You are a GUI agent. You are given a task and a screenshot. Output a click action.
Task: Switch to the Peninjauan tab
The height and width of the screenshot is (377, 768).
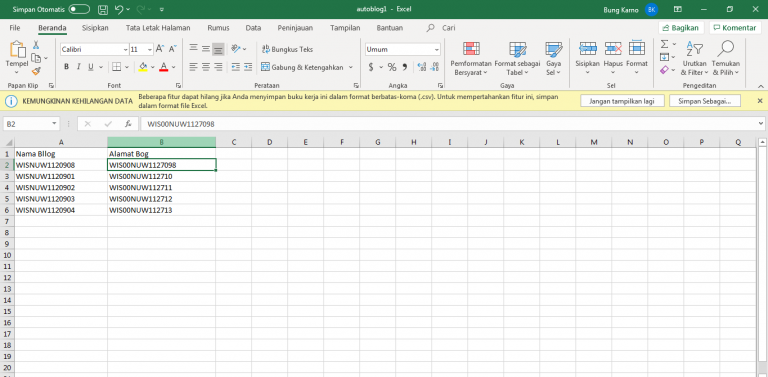(x=295, y=28)
